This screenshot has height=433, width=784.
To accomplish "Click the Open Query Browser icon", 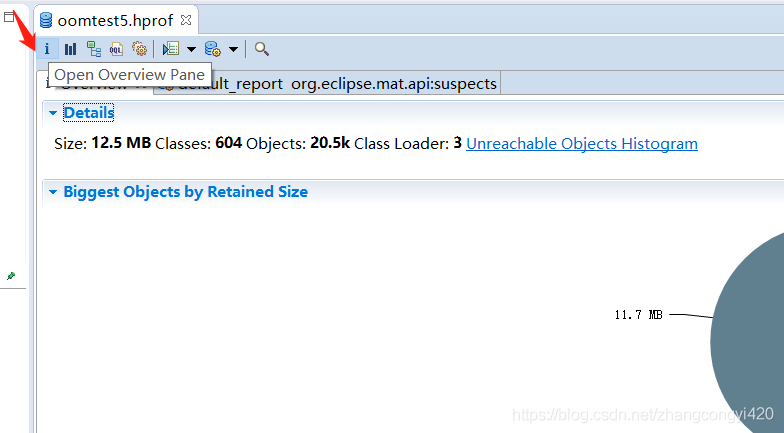I will pos(212,49).
